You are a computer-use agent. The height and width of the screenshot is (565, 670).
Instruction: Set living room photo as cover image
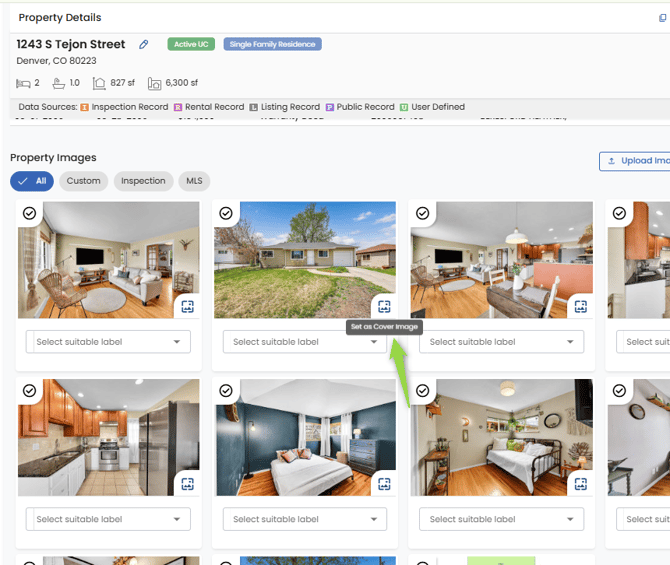[x=187, y=306]
